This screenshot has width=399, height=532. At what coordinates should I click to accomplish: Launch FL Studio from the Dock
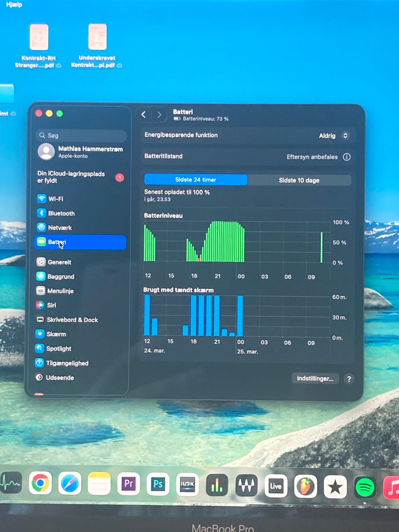305,486
